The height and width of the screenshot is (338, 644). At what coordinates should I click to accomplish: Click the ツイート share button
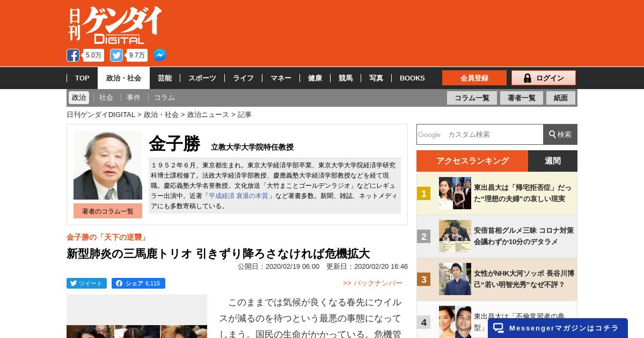click(86, 283)
